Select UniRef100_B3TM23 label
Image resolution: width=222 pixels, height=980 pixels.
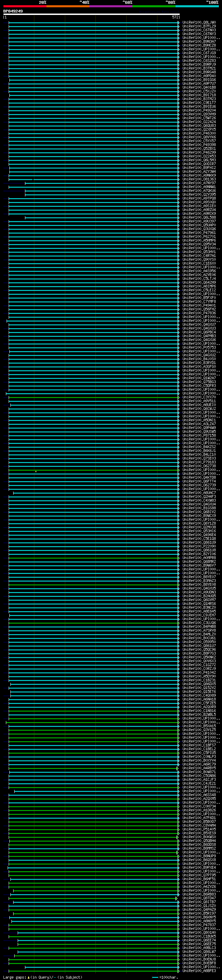(x=199, y=99)
